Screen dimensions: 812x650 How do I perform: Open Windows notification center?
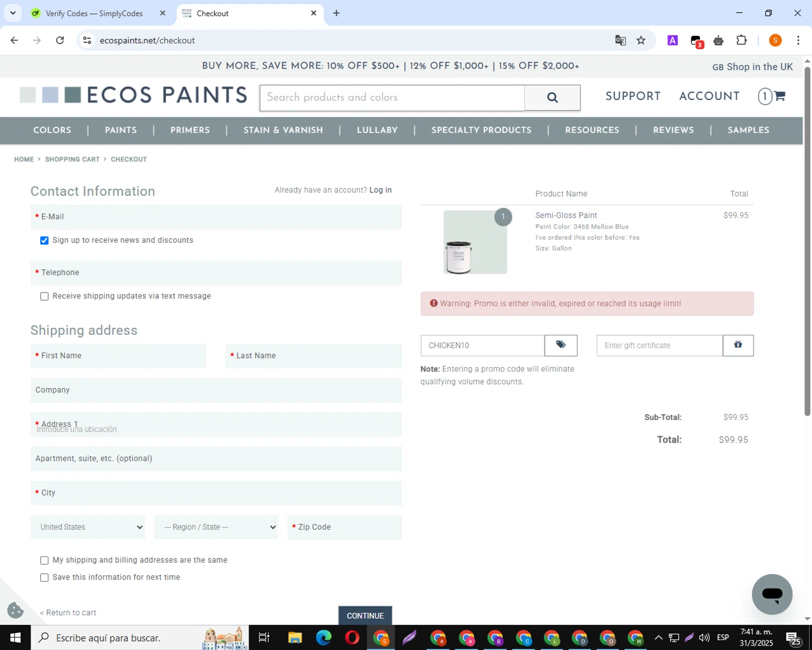click(x=794, y=638)
